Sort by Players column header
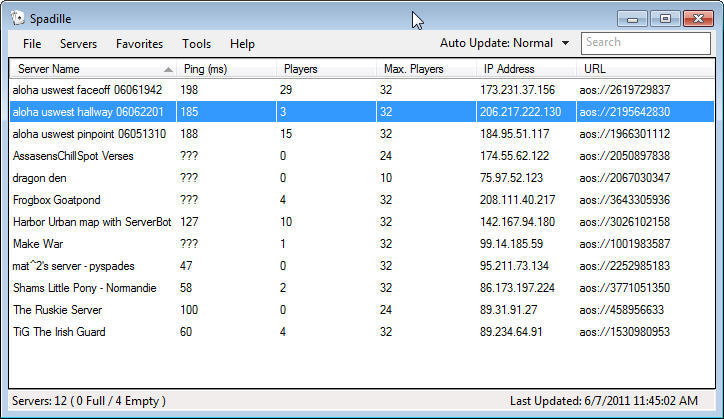The width and height of the screenshot is (724, 419). (x=326, y=69)
